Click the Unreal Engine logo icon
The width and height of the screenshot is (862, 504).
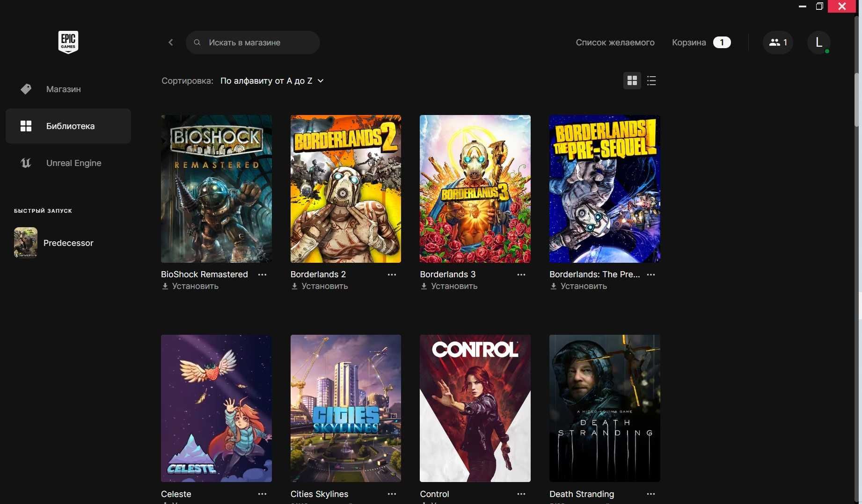[26, 163]
